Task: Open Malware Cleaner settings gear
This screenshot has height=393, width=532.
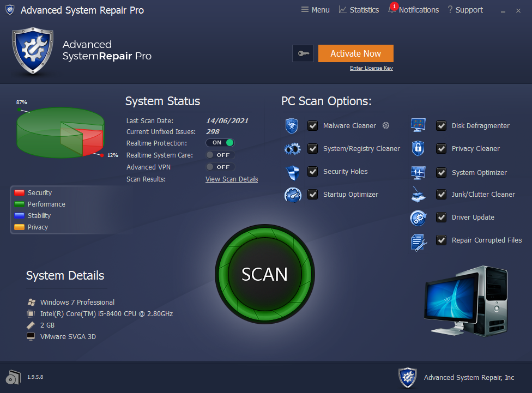Action: (x=386, y=125)
